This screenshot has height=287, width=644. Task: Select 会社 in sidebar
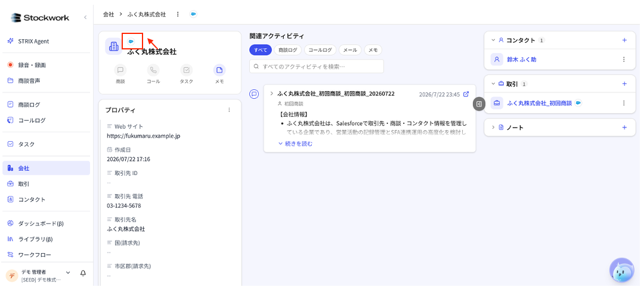click(47, 168)
